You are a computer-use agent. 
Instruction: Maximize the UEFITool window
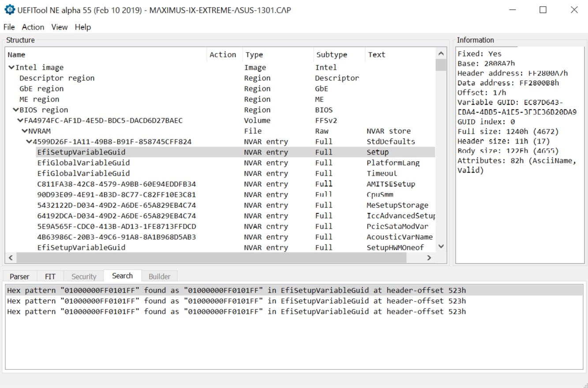click(543, 10)
